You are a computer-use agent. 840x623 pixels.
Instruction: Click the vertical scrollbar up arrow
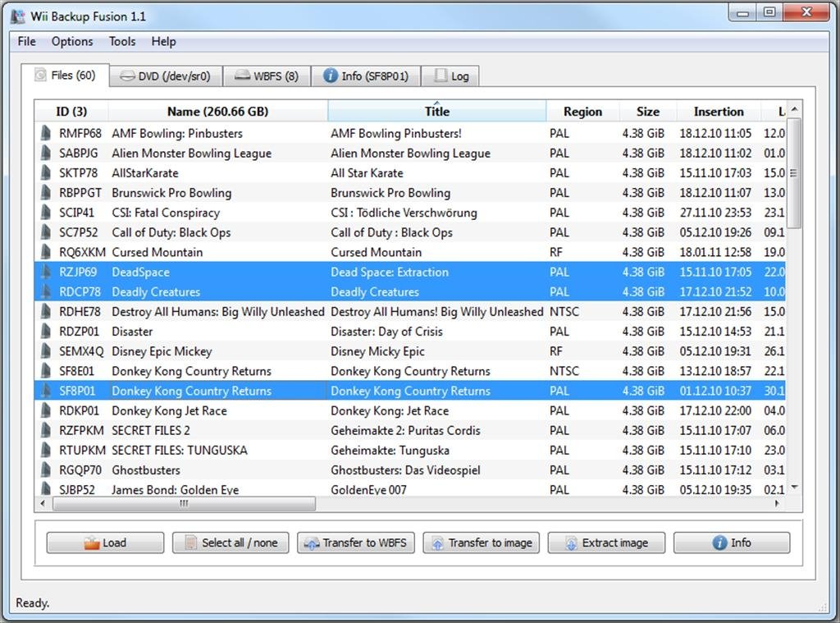794,109
